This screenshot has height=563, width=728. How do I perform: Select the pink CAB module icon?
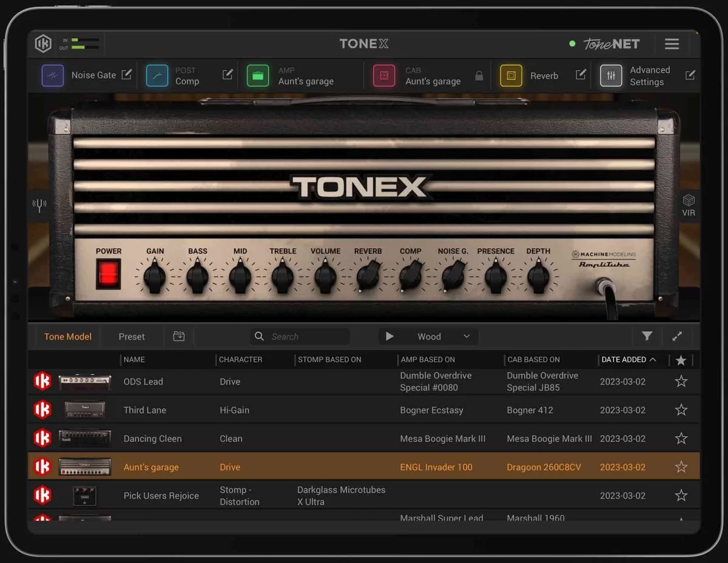[x=383, y=75]
